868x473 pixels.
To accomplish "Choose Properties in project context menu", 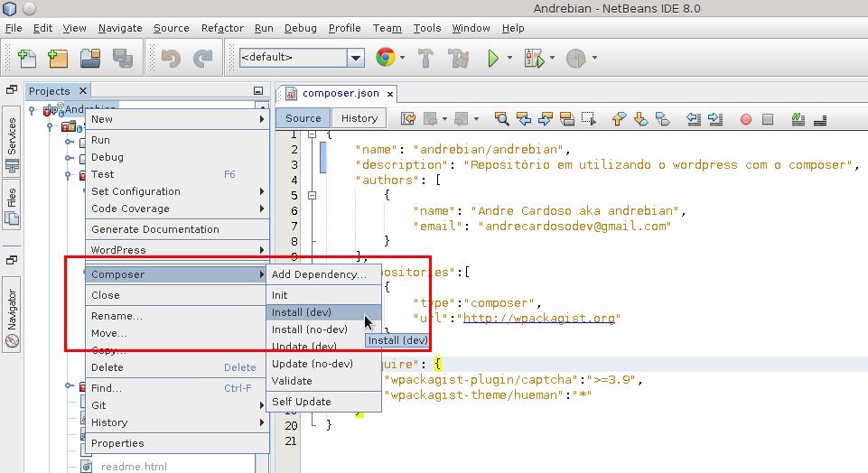I will tap(177, 443).
